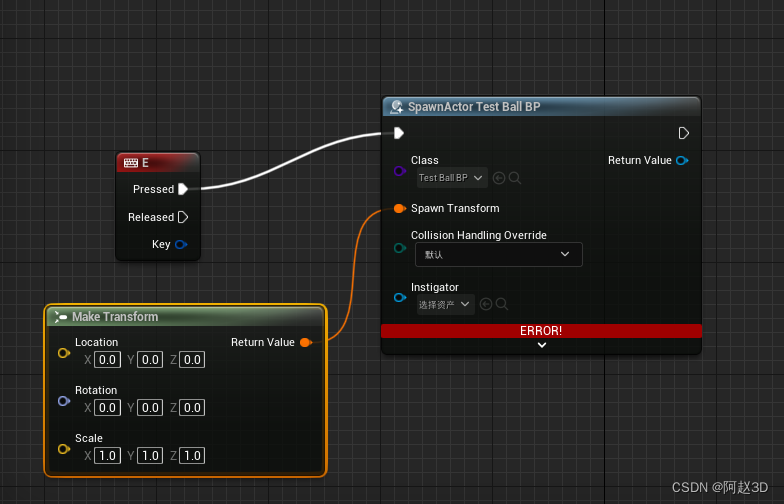This screenshot has width=784, height=504.
Task: Open the Test Ball BP class dropdown
Action: point(452,178)
